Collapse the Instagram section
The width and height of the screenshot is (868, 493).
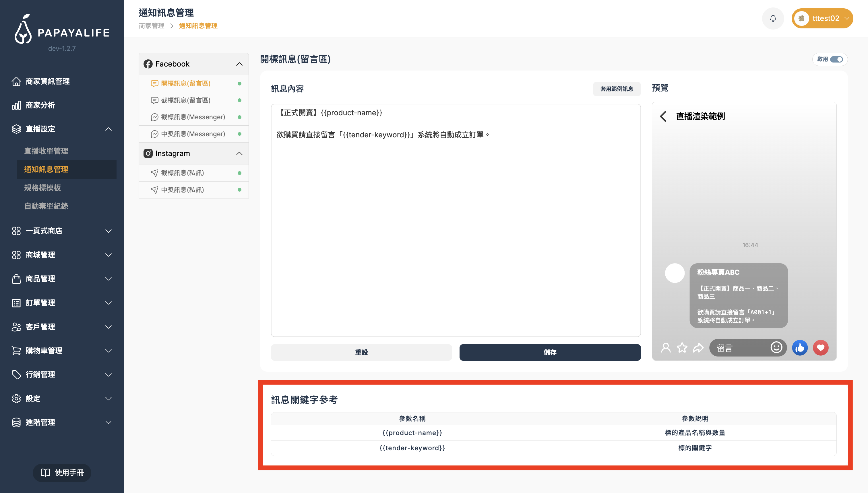[x=239, y=153]
